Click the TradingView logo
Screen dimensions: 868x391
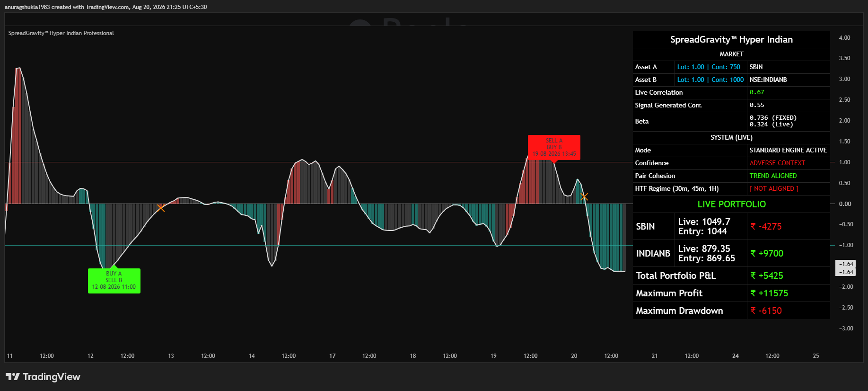tap(43, 377)
